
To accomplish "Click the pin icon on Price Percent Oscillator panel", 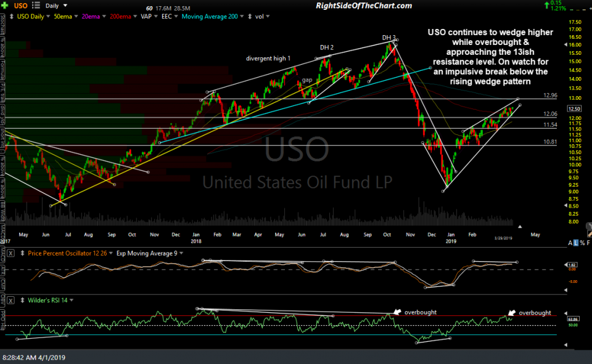I will point(22,253).
